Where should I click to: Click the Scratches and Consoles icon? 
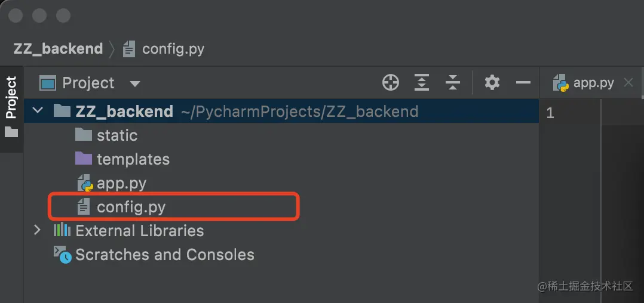pos(62,255)
